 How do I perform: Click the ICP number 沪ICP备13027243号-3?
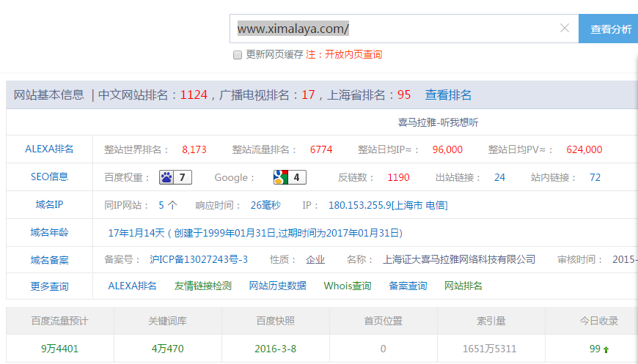click(199, 259)
